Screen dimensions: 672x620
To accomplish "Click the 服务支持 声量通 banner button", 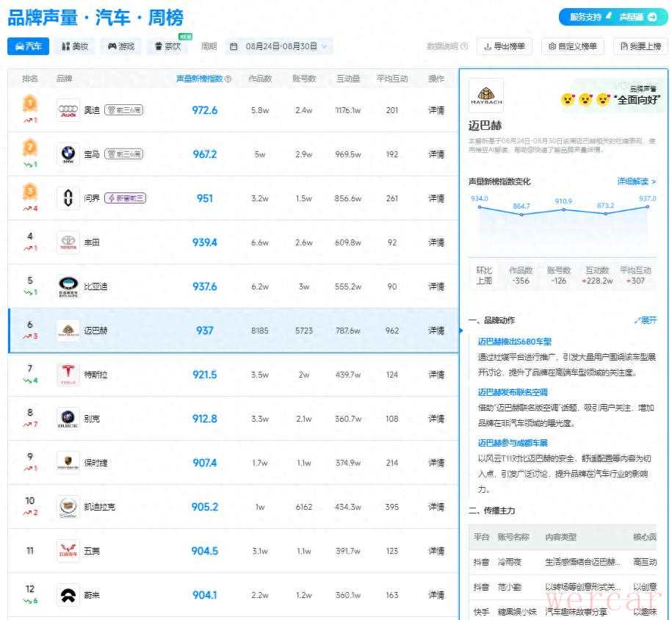I will [613, 17].
